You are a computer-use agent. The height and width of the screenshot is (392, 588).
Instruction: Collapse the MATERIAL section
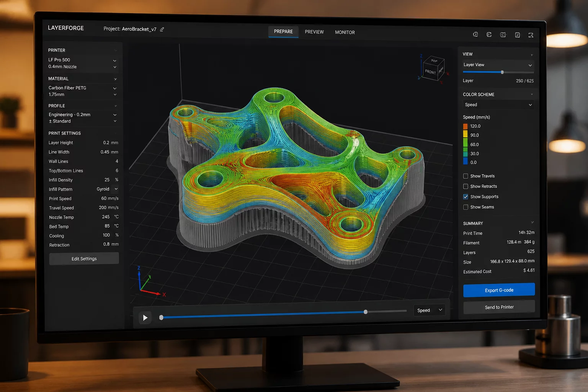(x=115, y=79)
